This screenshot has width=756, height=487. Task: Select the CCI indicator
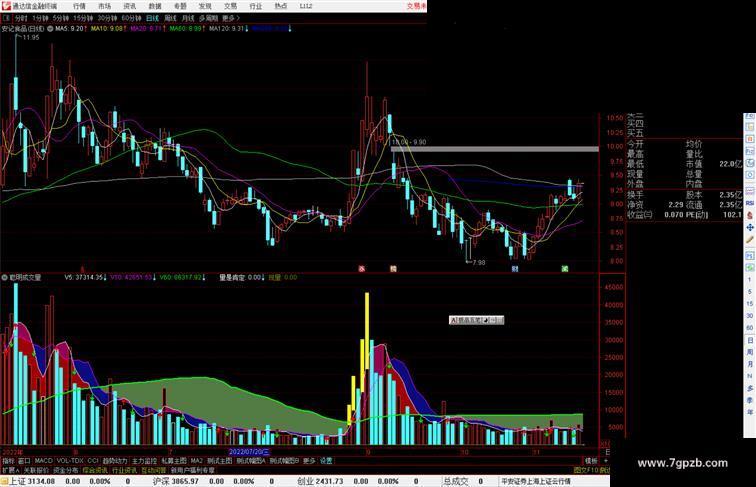coord(93,461)
